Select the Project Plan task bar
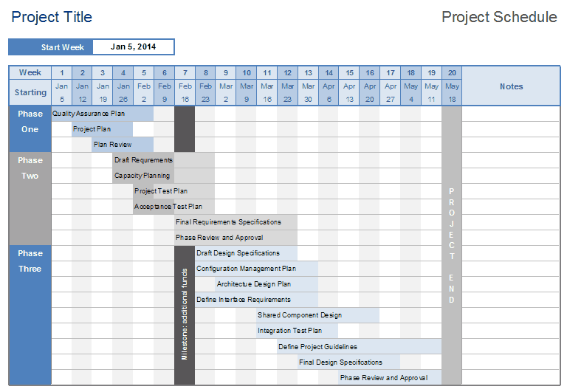This screenshot has width=567, height=392. tap(103, 129)
